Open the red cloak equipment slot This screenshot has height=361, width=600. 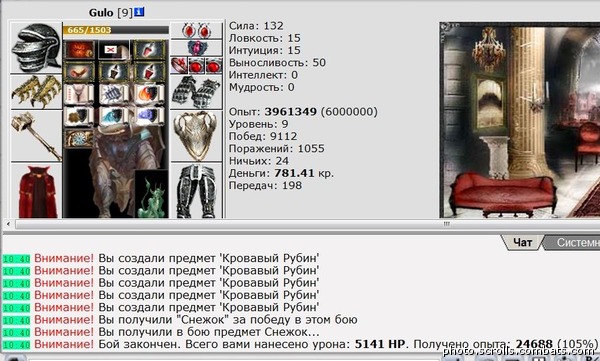[x=36, y=191]
